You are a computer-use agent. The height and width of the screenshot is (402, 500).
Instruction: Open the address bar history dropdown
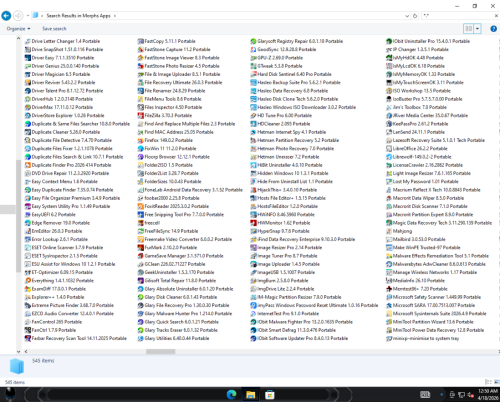coord(407,16)
